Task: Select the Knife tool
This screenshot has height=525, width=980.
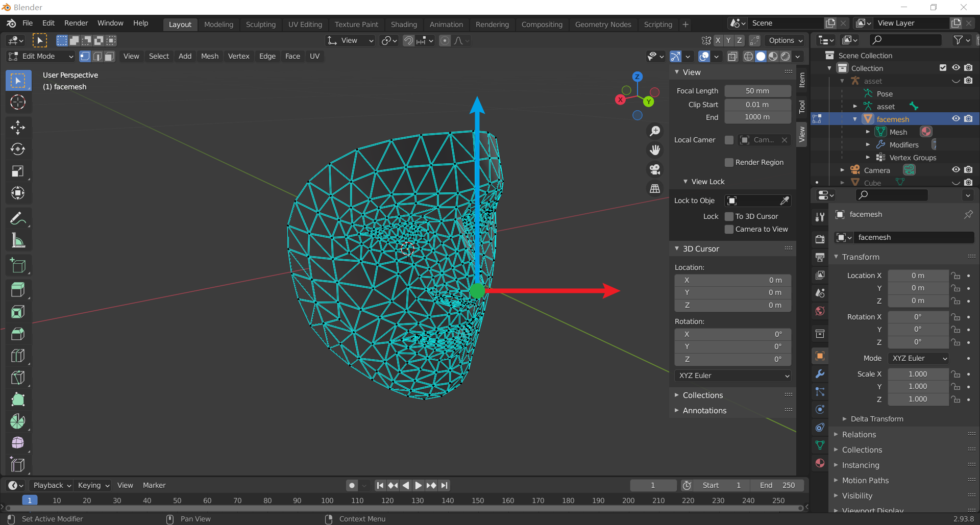Action: coord(18,378)
